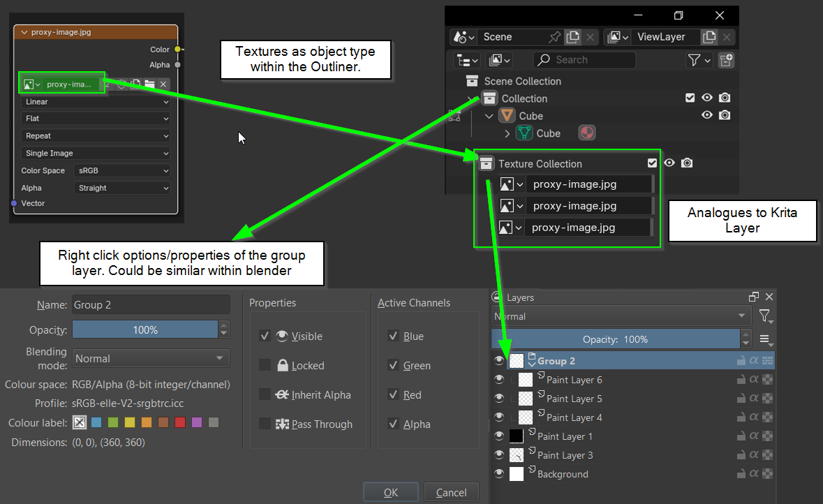The height and width of the screenshot is (504, 823).
Task: Toggle the Visible checkbox in Properties
Action: point(265,336)
